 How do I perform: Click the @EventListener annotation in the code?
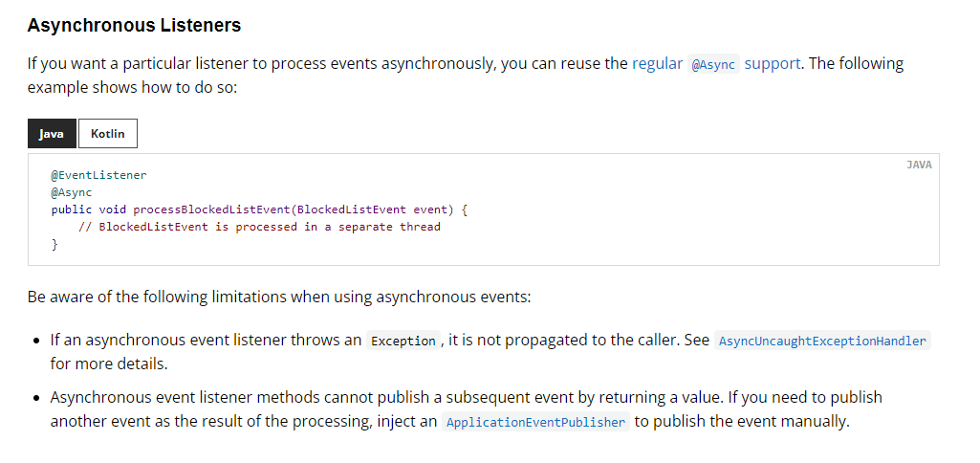(x=98, y=175)
